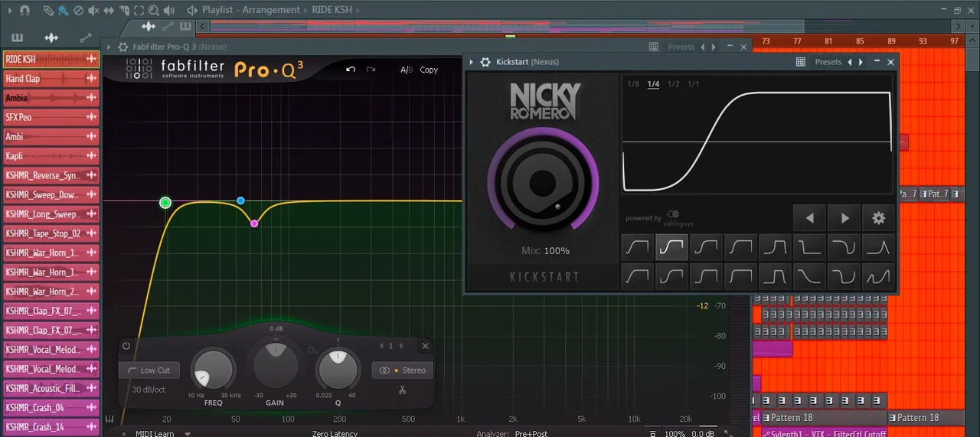Bypass the selected band with power button

point(126,346)
